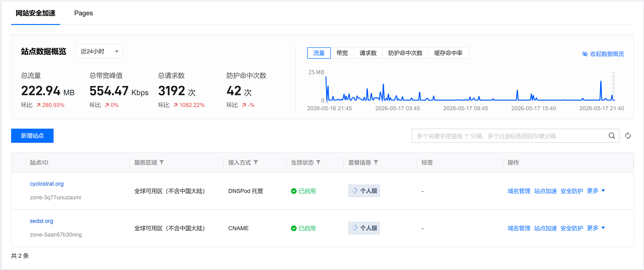Select the 请求数 chart tab

(368, 53)
